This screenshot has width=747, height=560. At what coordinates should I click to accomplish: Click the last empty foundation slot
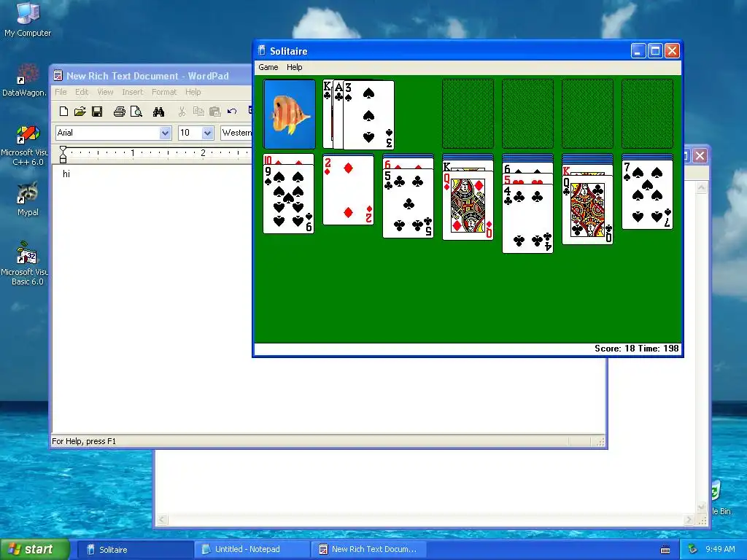point(648,114)
